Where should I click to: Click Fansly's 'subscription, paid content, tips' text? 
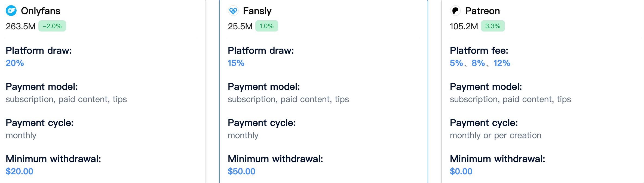pyautogui.click(x=288, y=99)
